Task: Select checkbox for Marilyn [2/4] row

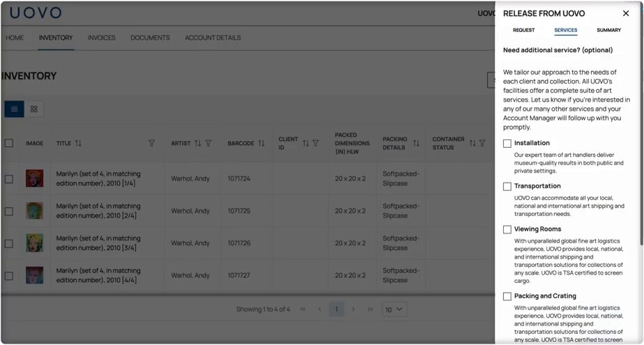Action: click(9, 211)
